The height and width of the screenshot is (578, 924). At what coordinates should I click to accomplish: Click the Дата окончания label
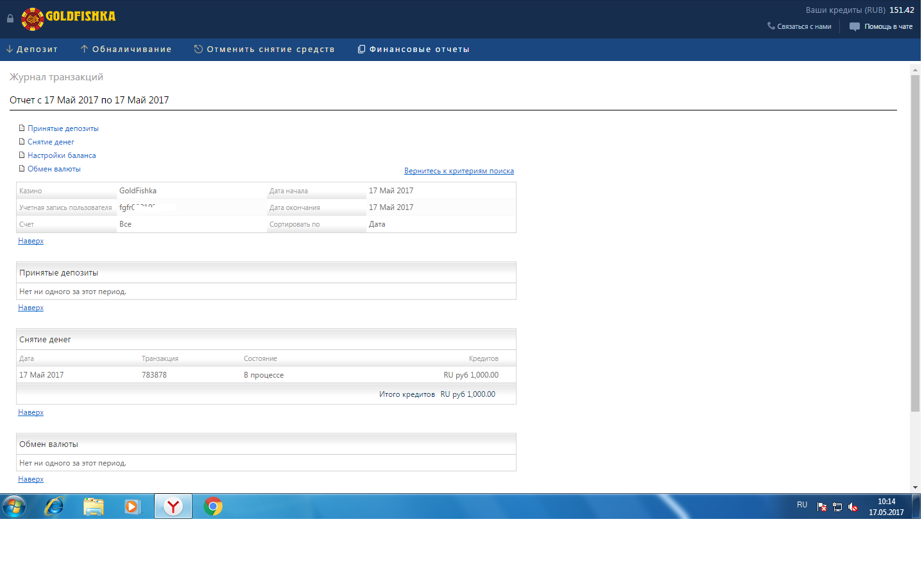pos(295,207)
